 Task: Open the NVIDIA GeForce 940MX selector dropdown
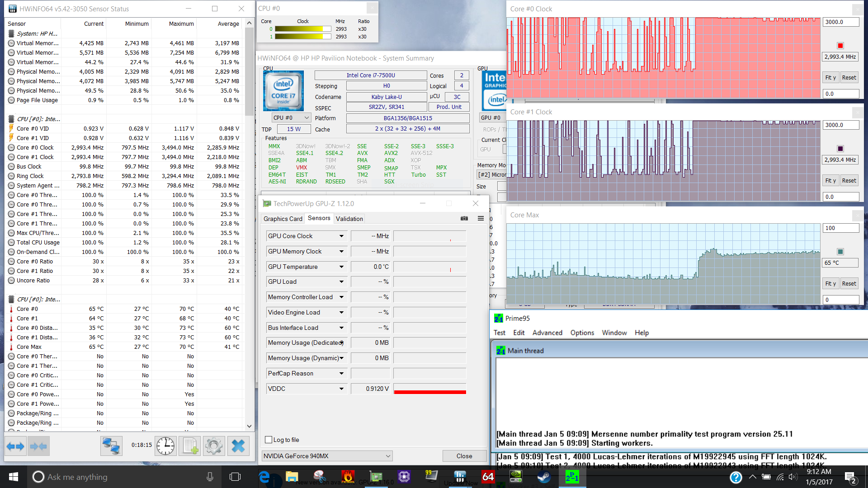coord(327,456)
